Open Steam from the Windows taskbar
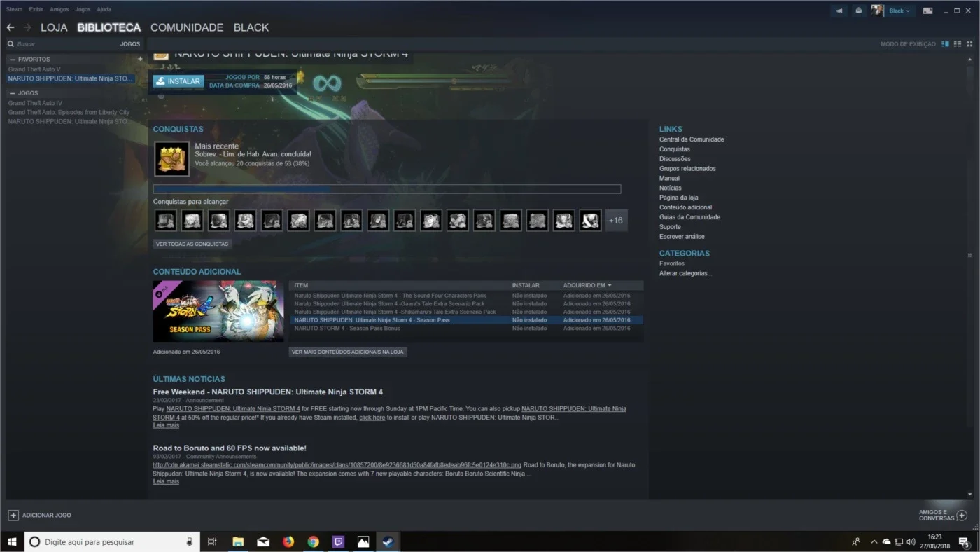The width and height of the screenshot is (980, 552). point(388,541)
